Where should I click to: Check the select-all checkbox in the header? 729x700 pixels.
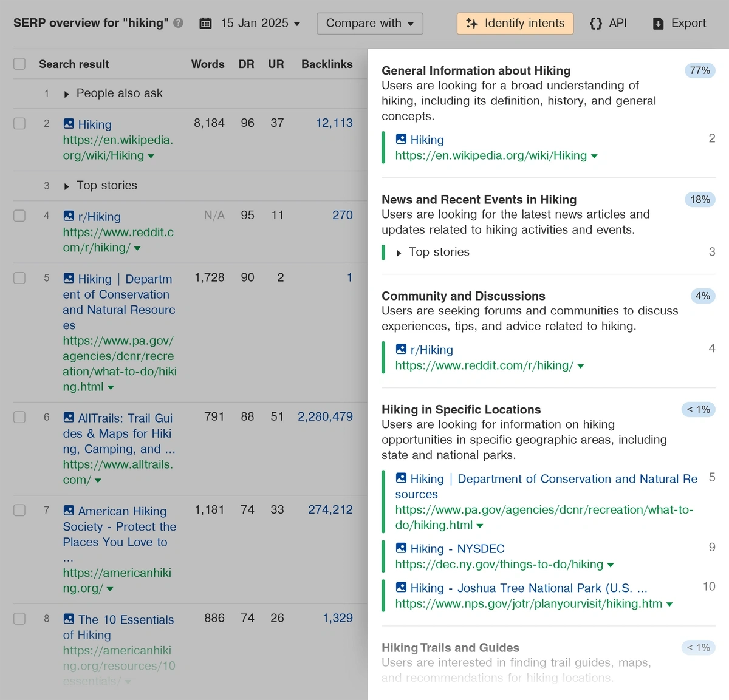coord(19,63)
